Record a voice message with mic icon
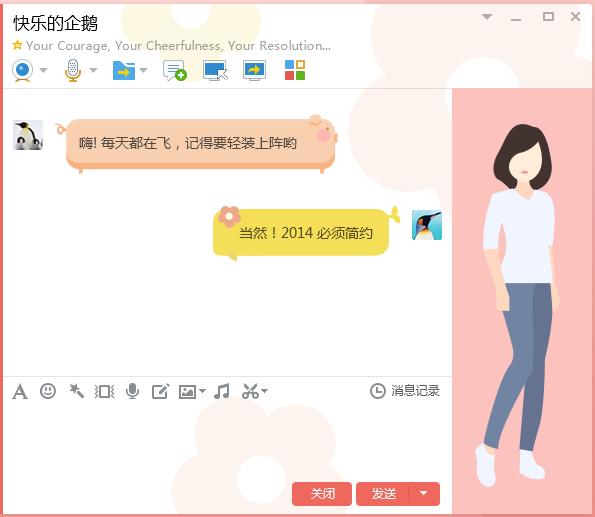This screenshot has height=517, width=595. pos(132,391)
